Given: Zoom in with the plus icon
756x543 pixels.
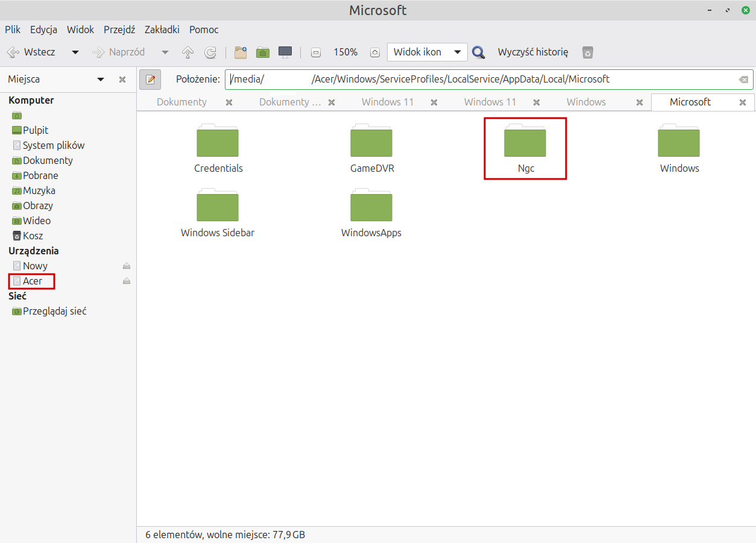Looking at the screenshot, I should (x=375, y=52).
